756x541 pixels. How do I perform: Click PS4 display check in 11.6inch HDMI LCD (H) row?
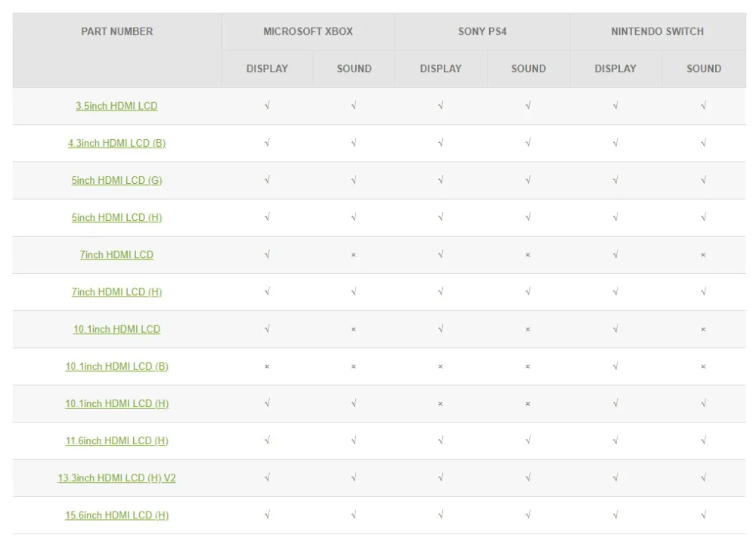pyautogui.click(x=441, y=440)
